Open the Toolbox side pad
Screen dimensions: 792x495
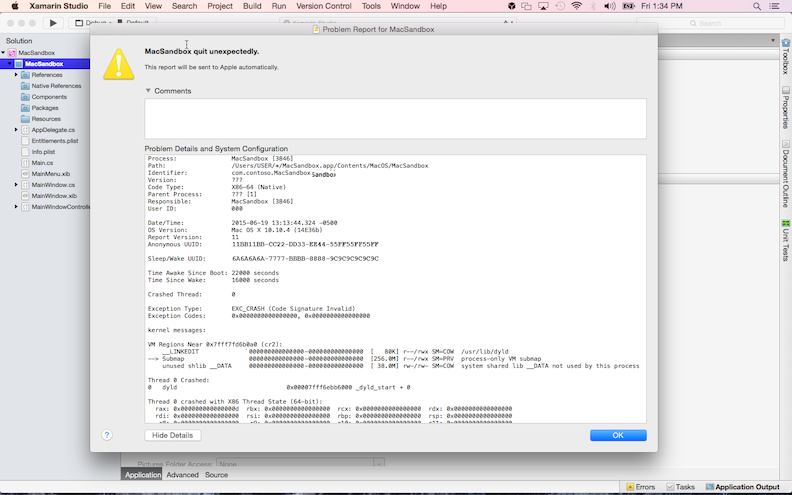point(785,56)
